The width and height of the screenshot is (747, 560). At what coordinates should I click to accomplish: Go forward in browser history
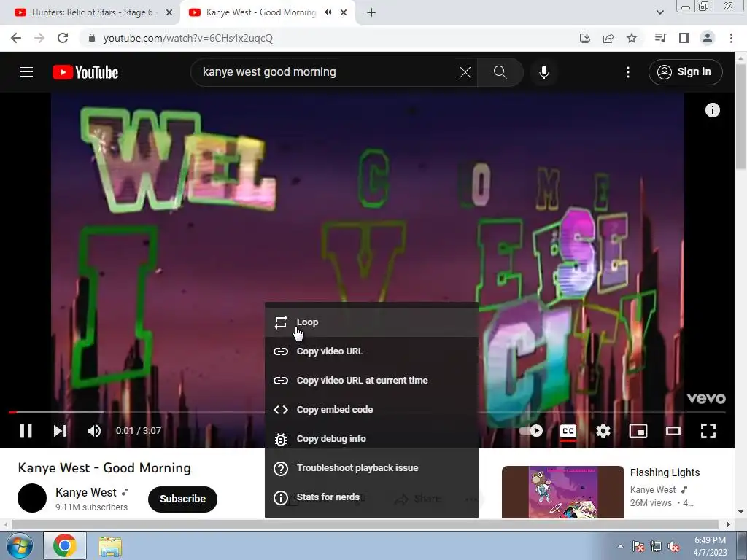(x=39, y=38)
